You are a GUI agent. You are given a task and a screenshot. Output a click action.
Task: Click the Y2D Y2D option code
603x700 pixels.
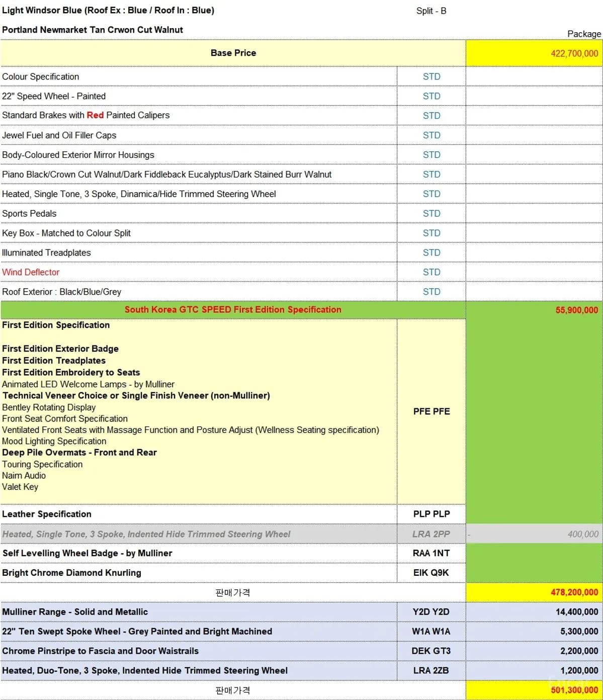pos(432,612)
